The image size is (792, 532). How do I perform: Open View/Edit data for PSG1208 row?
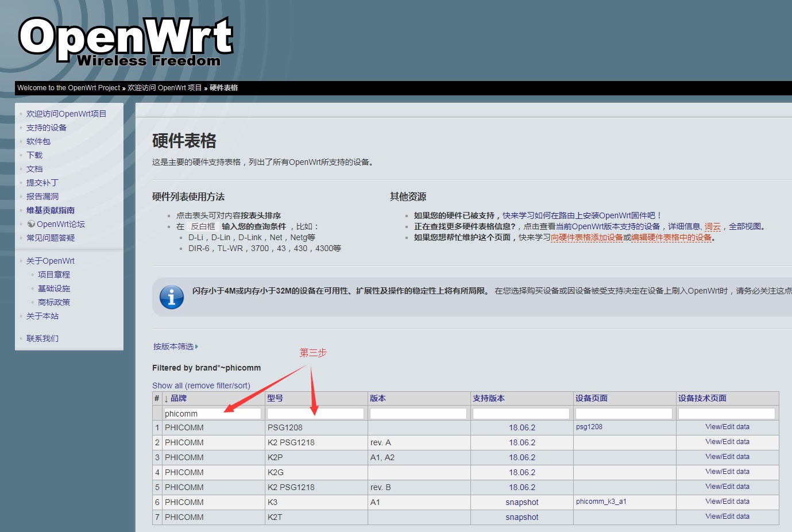[x=728, y=427]
